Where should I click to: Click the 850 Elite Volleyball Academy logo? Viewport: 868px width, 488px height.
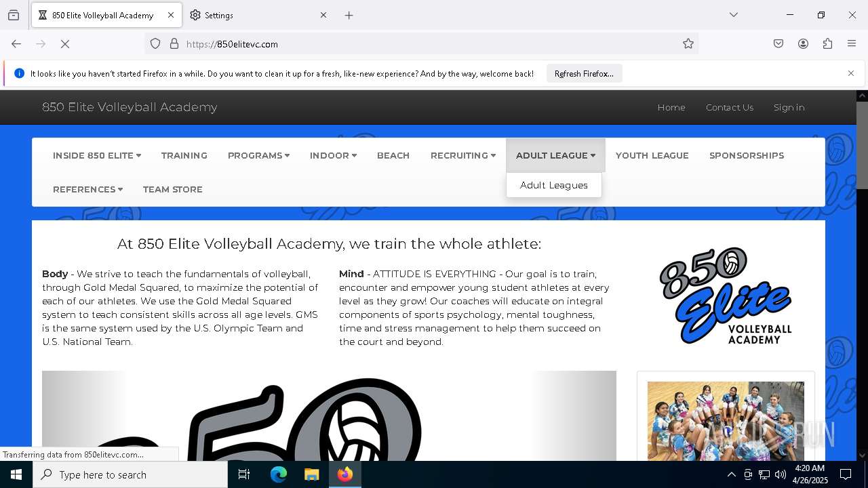pyautogui.click(x=726, y=296)
